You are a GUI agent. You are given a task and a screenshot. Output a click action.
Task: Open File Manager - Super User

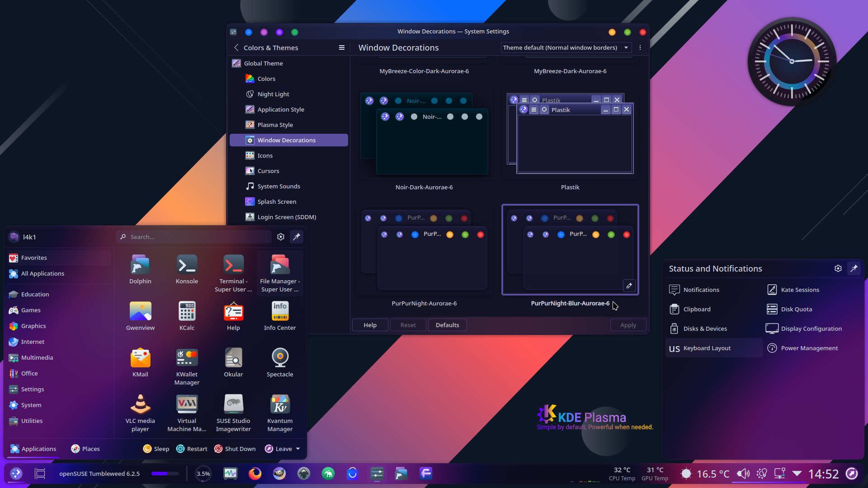pos(280,273)
